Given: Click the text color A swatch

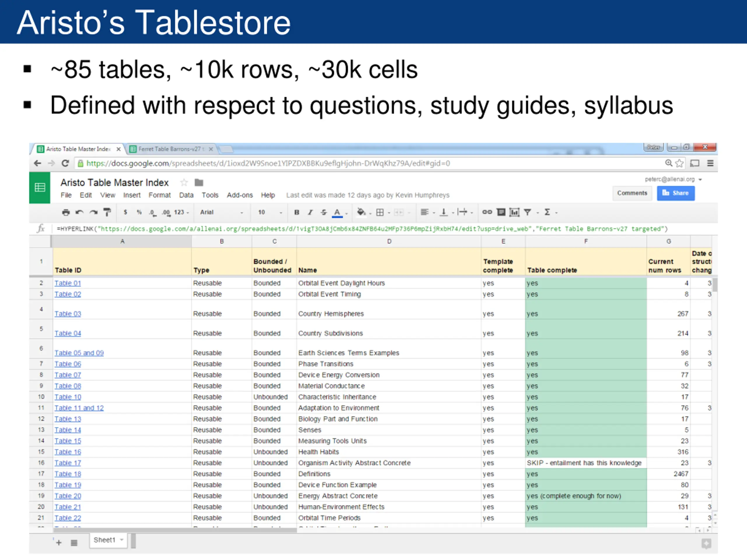Looking at the screenshot, I should [x=337, y=212].
